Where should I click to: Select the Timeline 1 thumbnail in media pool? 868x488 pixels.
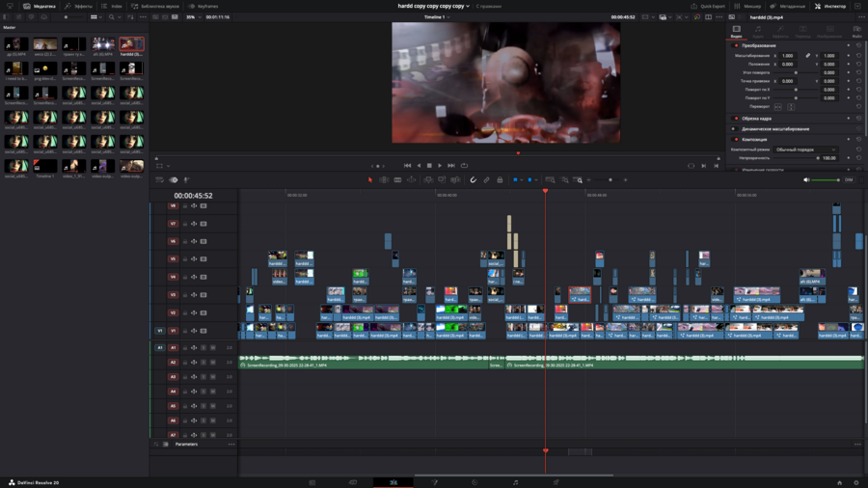(x=45, y=166)
